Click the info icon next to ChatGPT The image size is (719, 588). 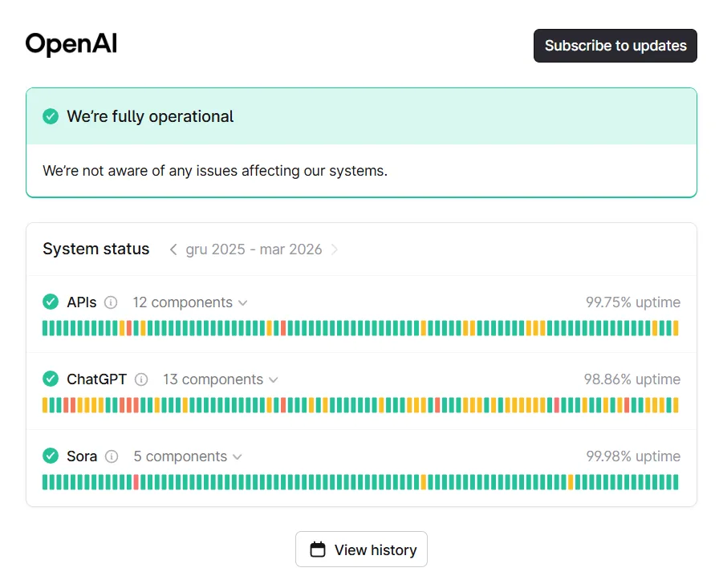click(x=141, y=379)
